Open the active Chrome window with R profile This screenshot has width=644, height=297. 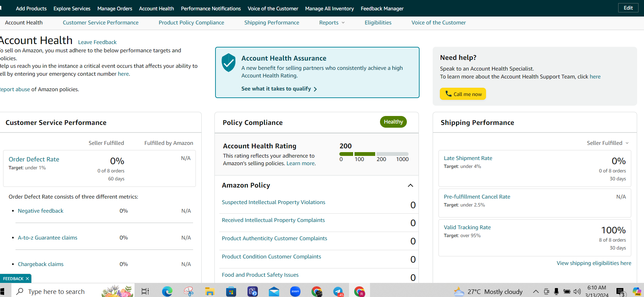pyautogui.click(x=359, y=291)
